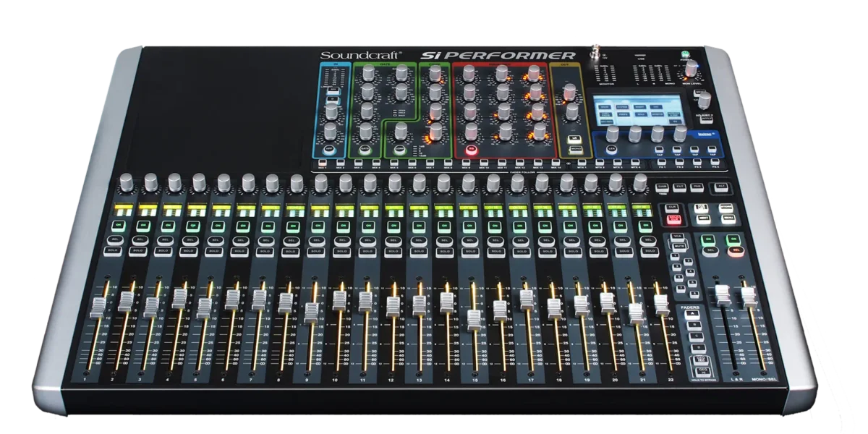This screenshot has height=434, width=868.
Task: Click the APPLY button beside the touchscreen
Action: (x=705, y=119)
